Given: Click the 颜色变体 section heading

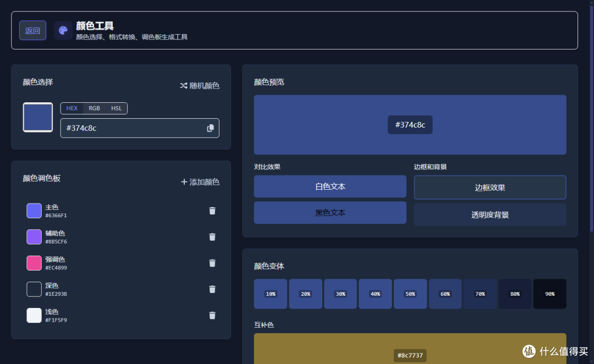Looking at the screenshot, I should [x=269, y=266].
